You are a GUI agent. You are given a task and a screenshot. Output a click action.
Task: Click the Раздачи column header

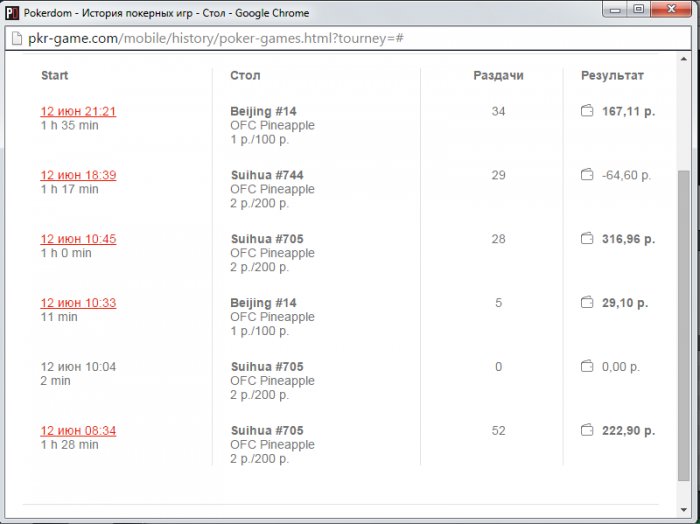498,75
